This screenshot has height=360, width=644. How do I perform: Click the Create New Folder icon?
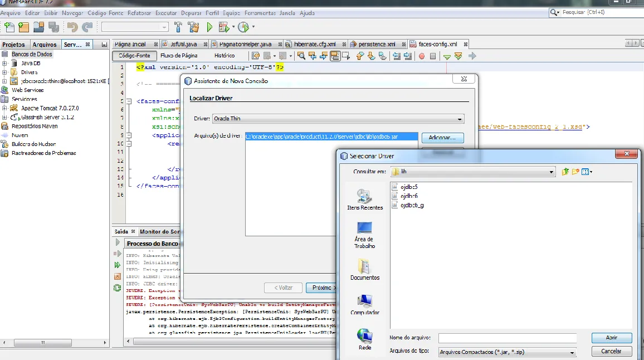point(575,172)
